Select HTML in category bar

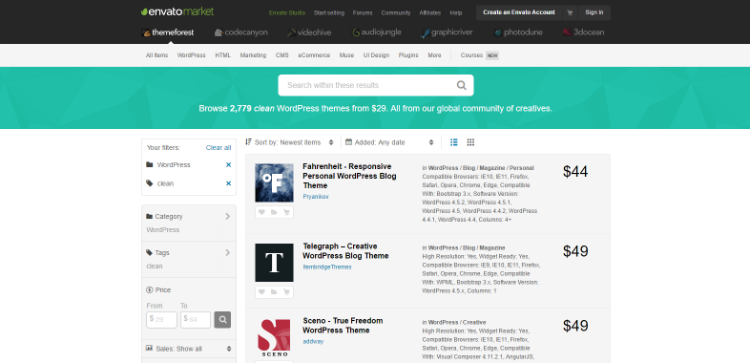click(x=223, y=55)
